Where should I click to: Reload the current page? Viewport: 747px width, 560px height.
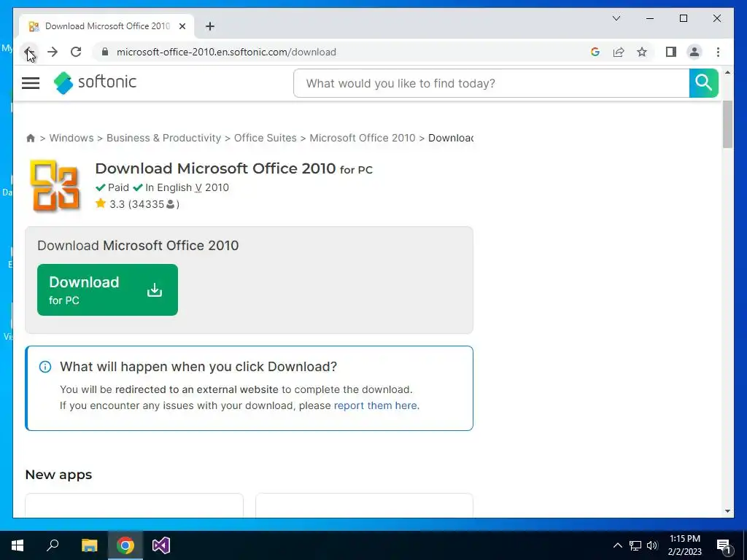pyautogui.click(x=76, y=52)
